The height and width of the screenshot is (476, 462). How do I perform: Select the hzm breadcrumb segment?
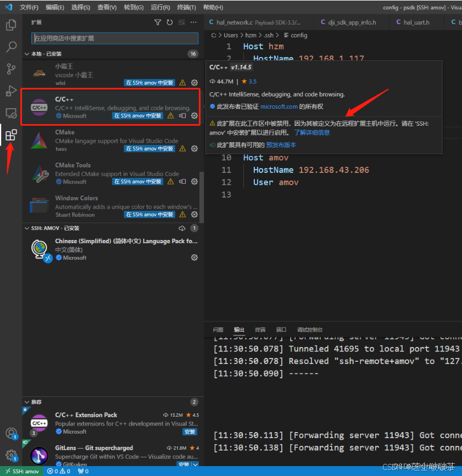coord(251,35)
